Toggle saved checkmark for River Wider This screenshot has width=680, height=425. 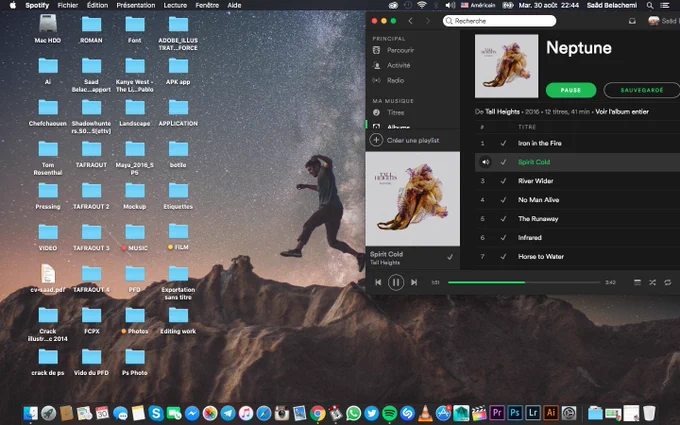503,181
